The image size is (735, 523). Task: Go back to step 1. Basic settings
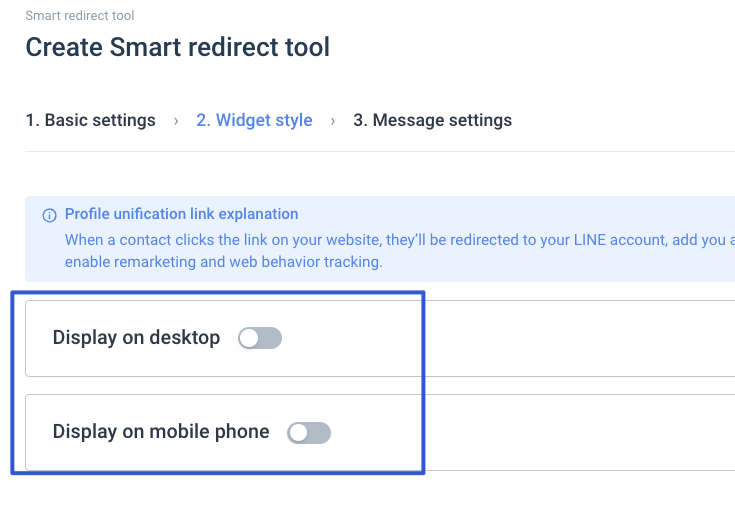90,120
